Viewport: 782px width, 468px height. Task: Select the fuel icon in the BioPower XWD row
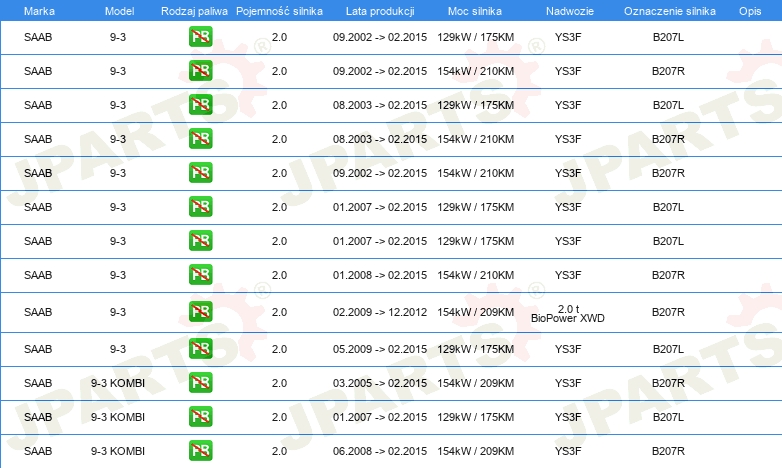pos(200,312)
